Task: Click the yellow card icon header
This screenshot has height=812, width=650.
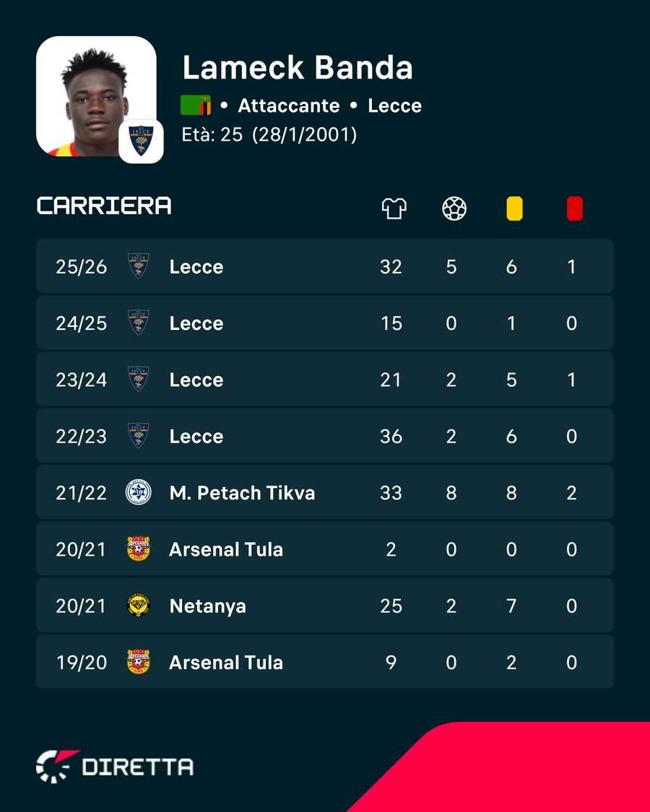Action: pyautogui.click(x=514, y=209)
